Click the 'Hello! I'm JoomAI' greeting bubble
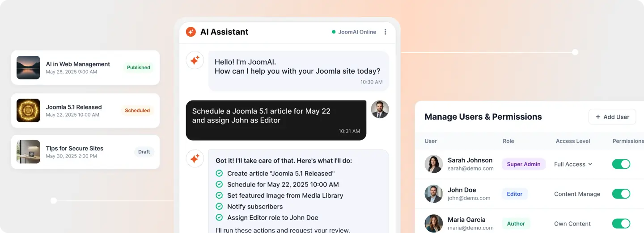Screen dimensions: 644x233 pos(299,71)
